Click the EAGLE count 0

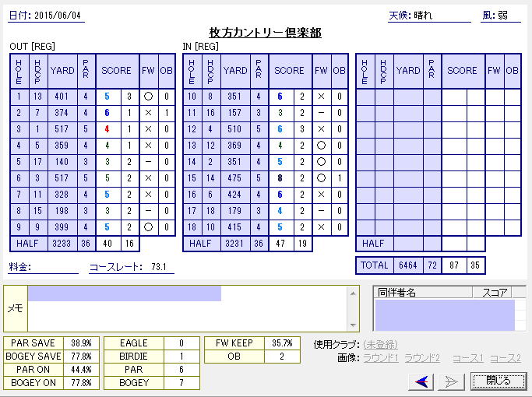[181, 343]
